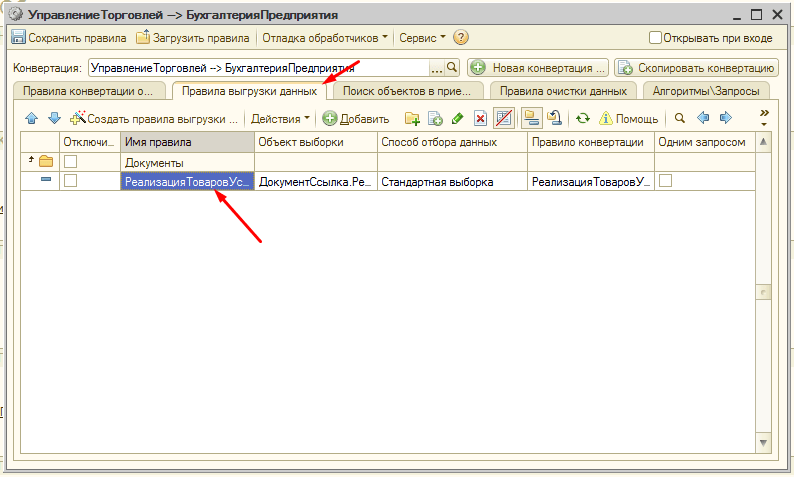Switch to Правила конвертации объектов tab

[88, 91]
